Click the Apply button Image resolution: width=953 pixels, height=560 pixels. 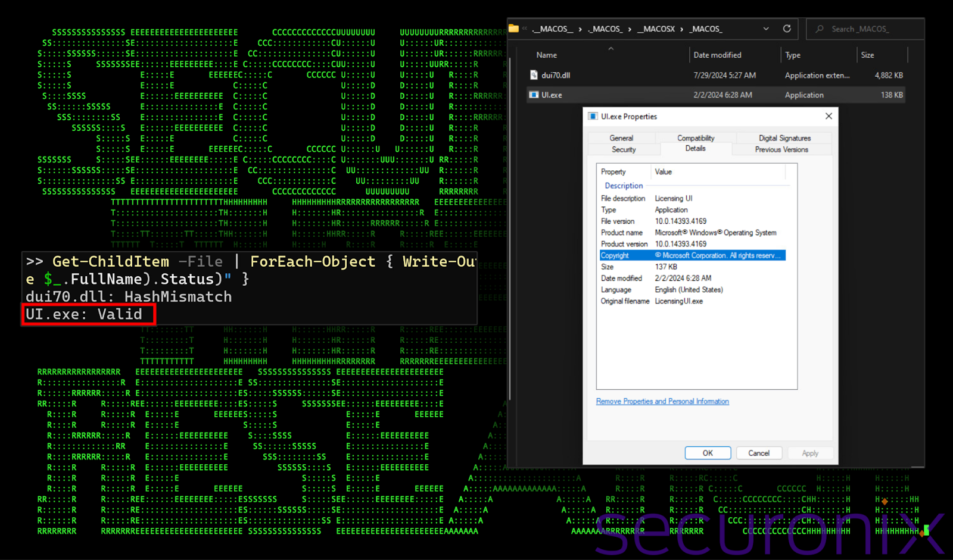(810, 453)
